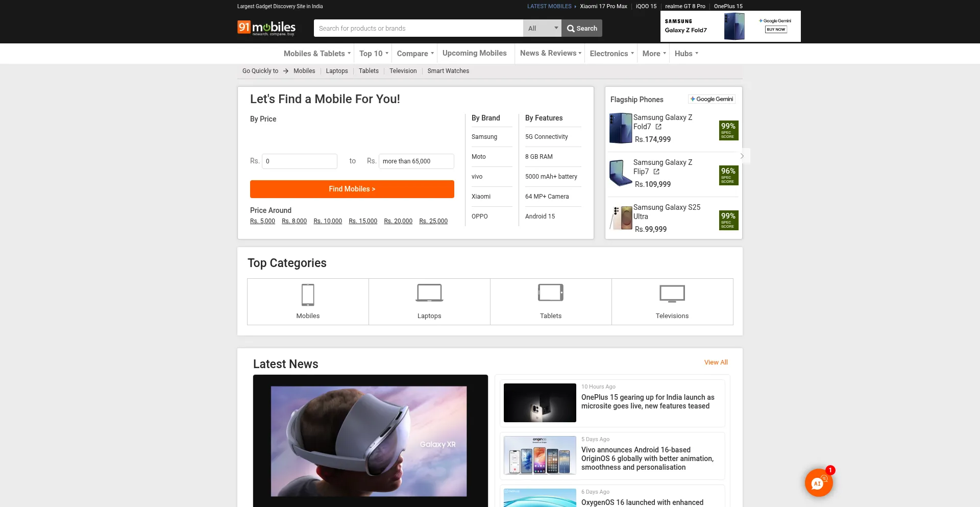980x507 pixels.
Task: Open the OnePlus 15 latest mobile link
Action: [728, 6]
